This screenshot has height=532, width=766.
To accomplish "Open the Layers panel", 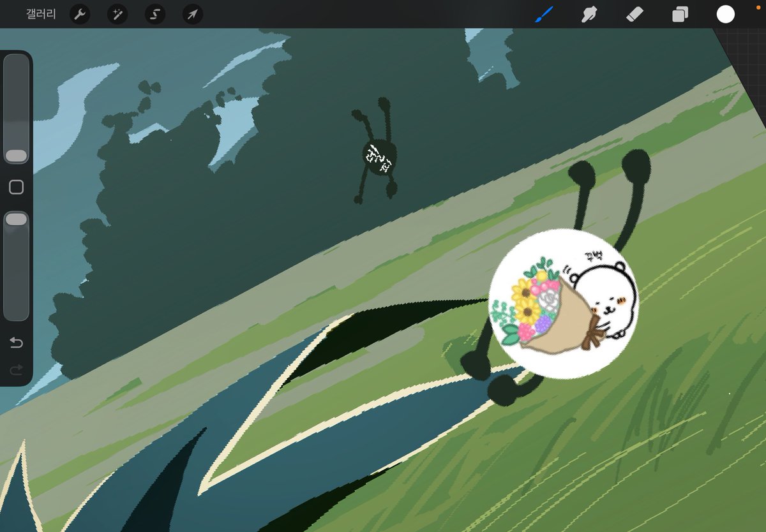I will (x=680, y=14).
